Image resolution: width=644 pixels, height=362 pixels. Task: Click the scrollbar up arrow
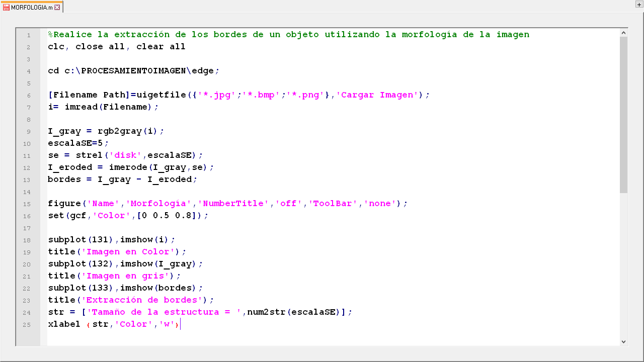(x=624, y=33)
